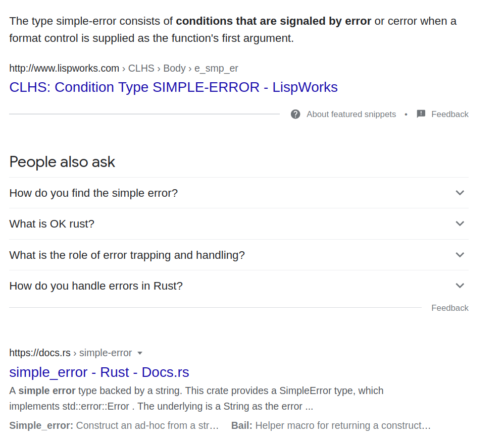Click the question "How do you find the simple error?"
Screen dimensions: 504x446
[93, 193]
